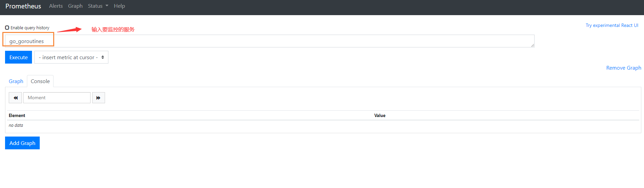
Task: Expand the insert metric at cursor dropdown
Action: point(71,58)
